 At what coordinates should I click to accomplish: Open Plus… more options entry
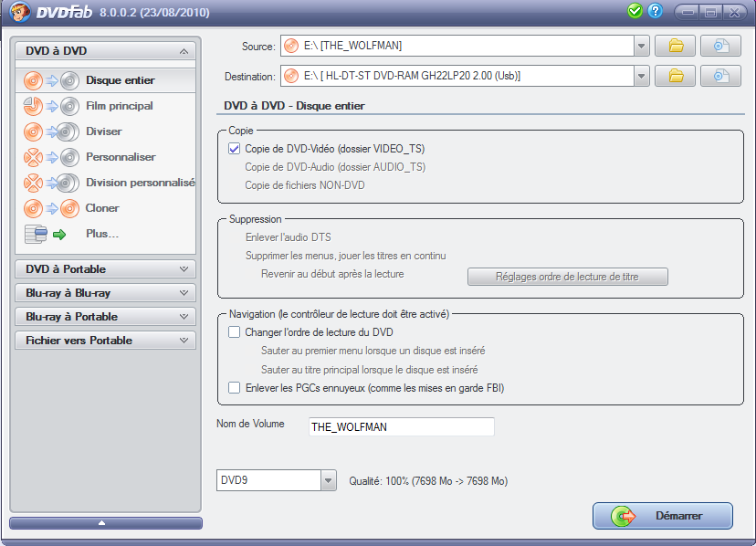(x=105, y=234)
